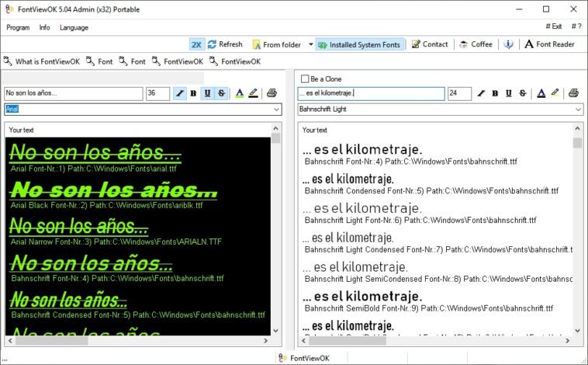Toggle underline in the right panel

pos(509,93)
